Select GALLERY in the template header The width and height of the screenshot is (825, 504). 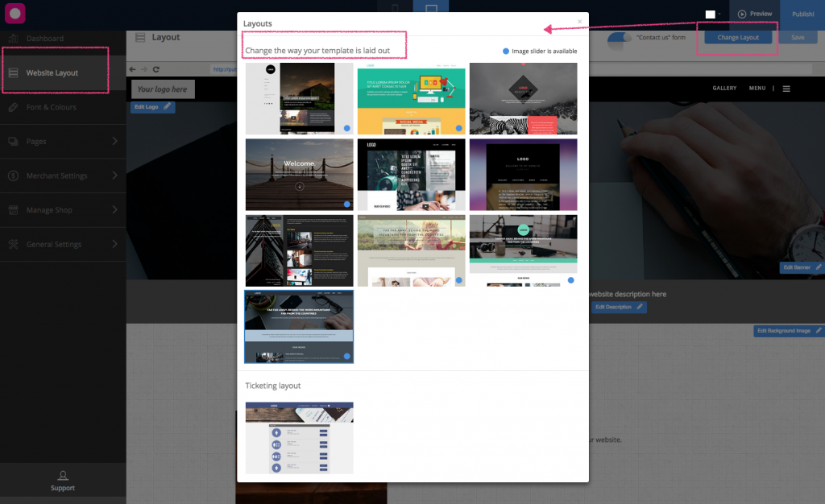pos(724,88)
